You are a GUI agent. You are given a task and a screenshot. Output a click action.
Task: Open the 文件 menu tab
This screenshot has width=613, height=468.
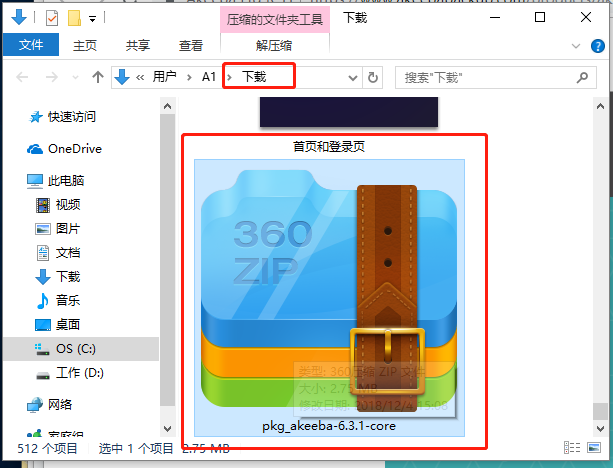point(31,45)
